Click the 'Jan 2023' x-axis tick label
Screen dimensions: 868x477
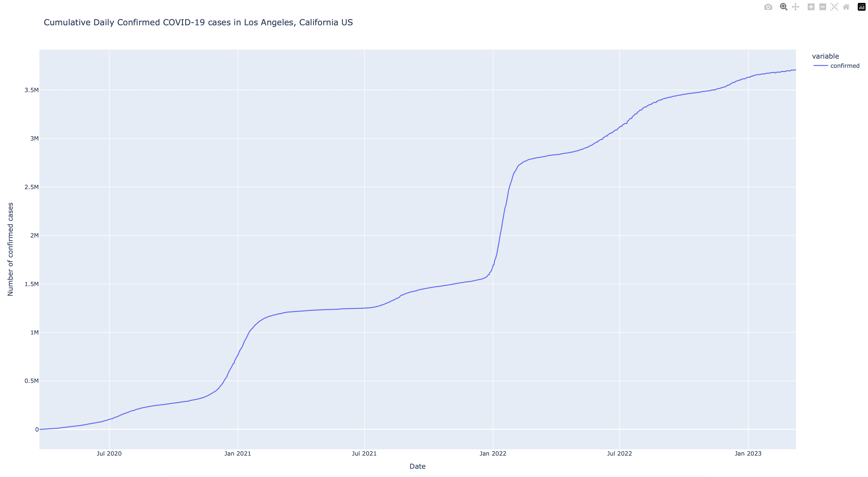[x=748, y=453]
